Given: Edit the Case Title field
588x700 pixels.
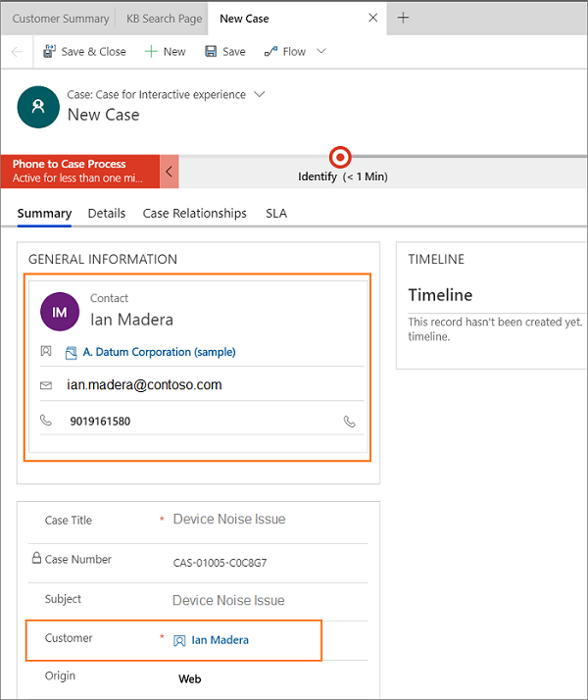Looking at the screenshot, I should coord(229,520).
